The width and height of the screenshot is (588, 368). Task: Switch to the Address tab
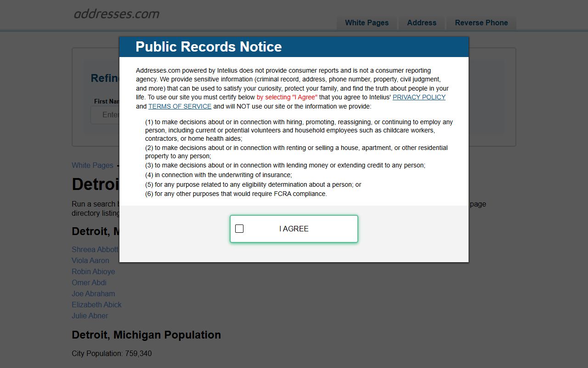click(422, 23)
